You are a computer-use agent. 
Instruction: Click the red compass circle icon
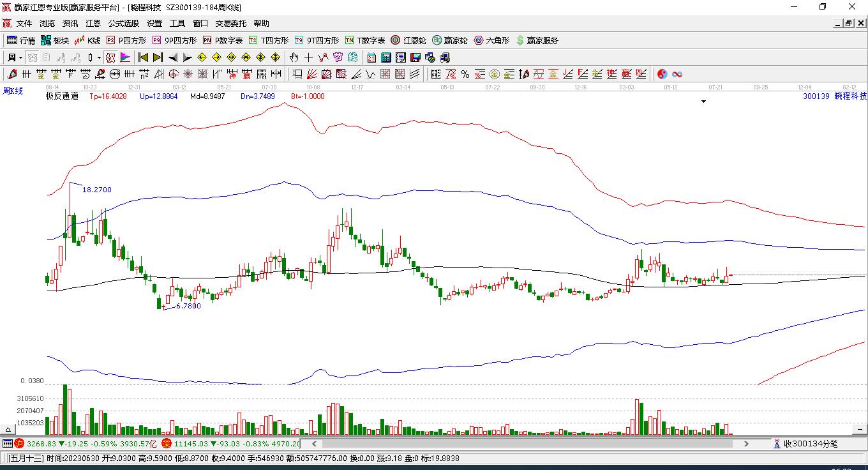173,74
